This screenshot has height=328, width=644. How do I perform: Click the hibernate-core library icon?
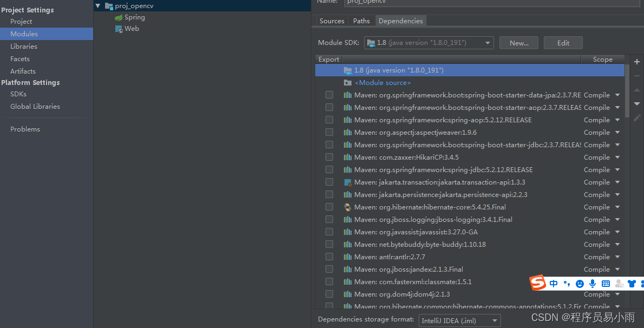point(348,207)
